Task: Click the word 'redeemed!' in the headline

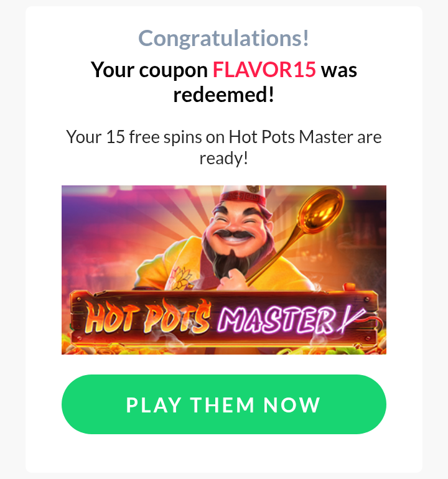Action: 224,95
